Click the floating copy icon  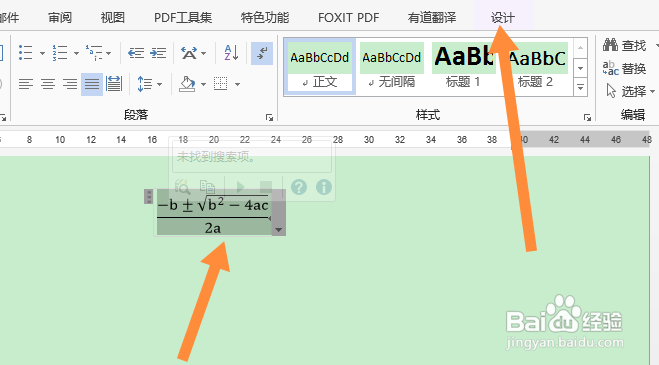[207, 187]
